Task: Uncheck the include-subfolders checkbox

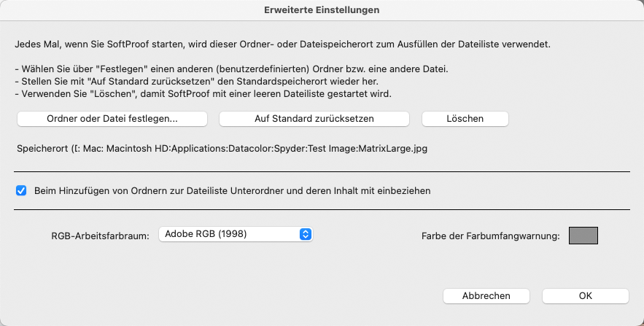Action: [21, 190]
